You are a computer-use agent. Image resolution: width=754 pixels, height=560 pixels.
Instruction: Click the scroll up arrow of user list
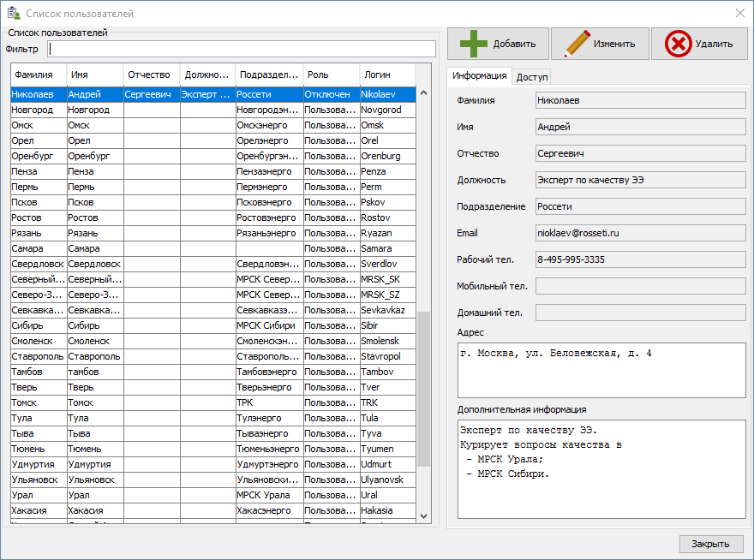tap(423, 92)
